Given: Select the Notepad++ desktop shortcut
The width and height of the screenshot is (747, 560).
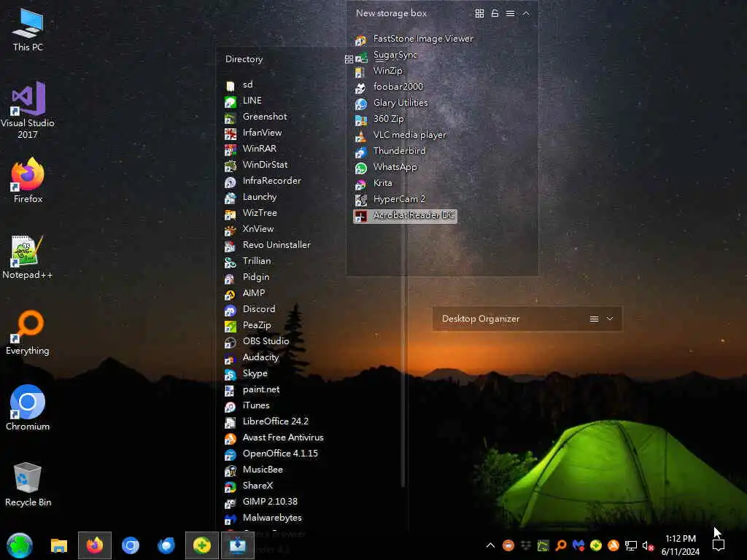Looking at the screenshot, I should pyautogui.click(x=27, y=257).
